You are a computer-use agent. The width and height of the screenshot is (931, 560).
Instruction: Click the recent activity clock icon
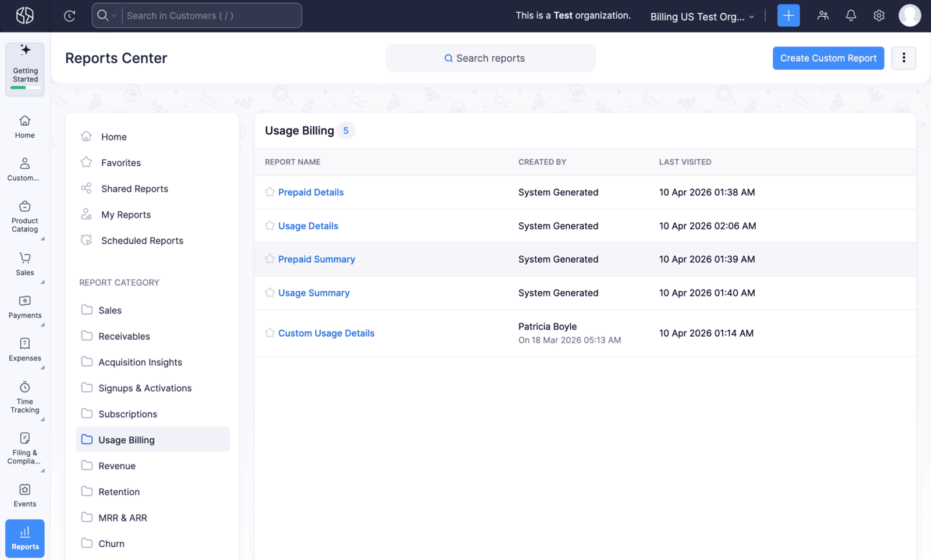coord(70,16)
